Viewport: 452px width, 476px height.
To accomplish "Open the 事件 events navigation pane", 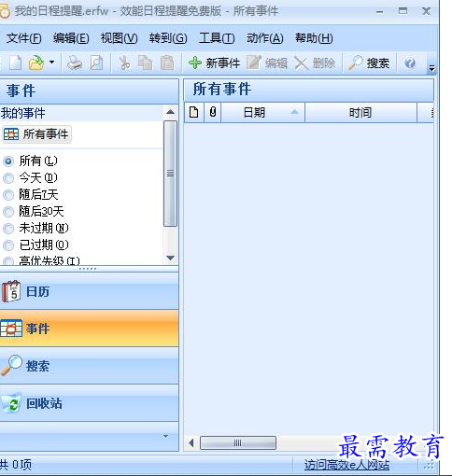I will coord(90,329).
